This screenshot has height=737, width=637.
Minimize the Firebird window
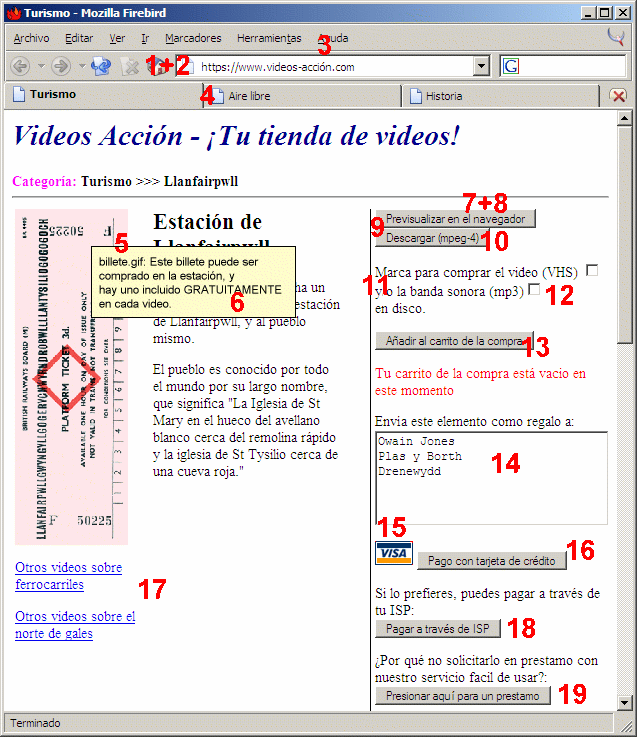(x=589, y=13)
